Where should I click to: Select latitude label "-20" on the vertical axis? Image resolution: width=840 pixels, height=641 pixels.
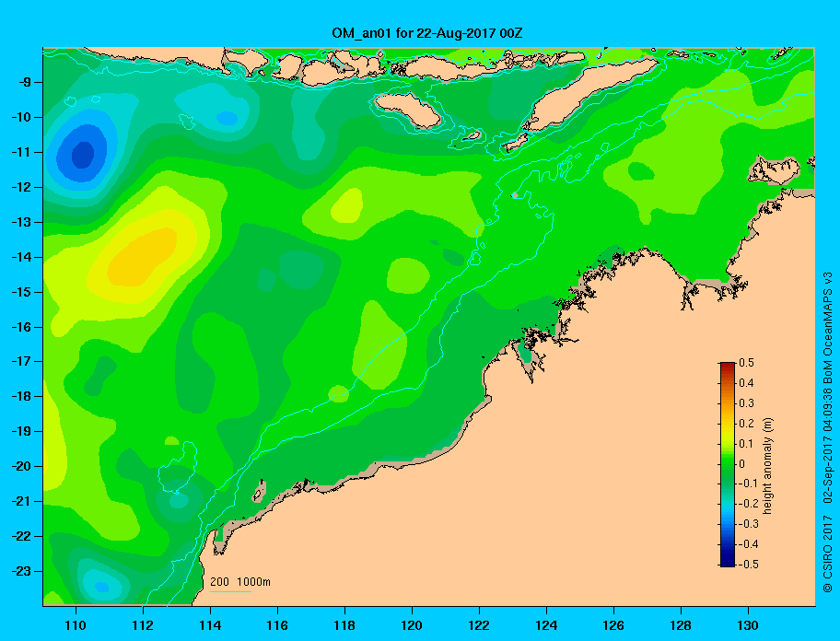21,466
